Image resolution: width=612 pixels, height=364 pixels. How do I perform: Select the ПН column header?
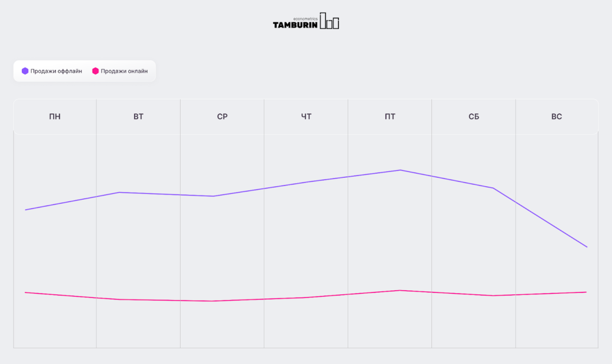(55, 116)
